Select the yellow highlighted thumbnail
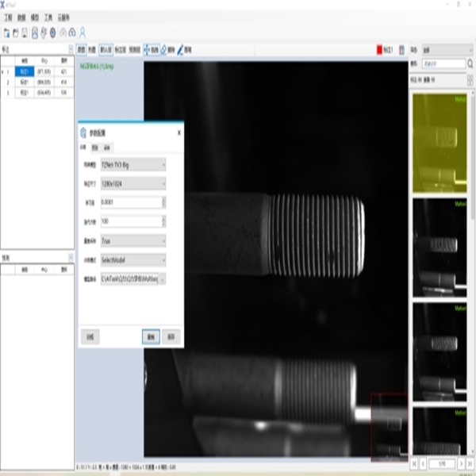The width and height of the screenshot is (476, 476). click(439, 140)
